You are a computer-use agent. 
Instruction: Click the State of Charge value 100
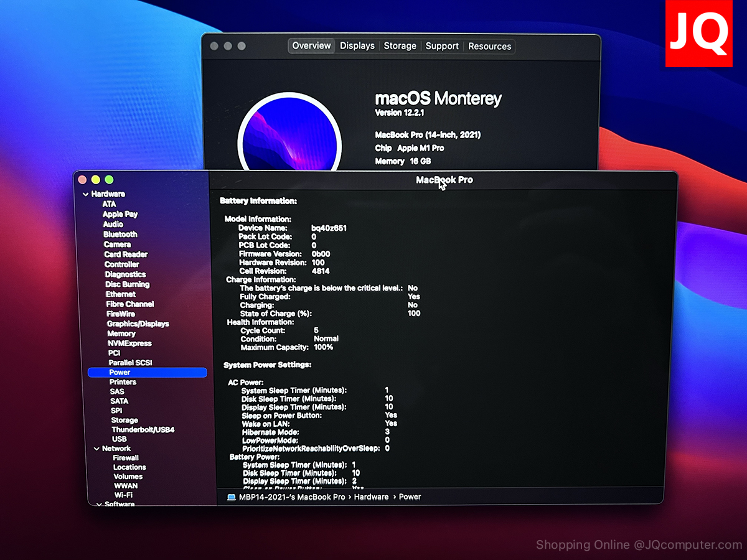click(x=414, y=314)
